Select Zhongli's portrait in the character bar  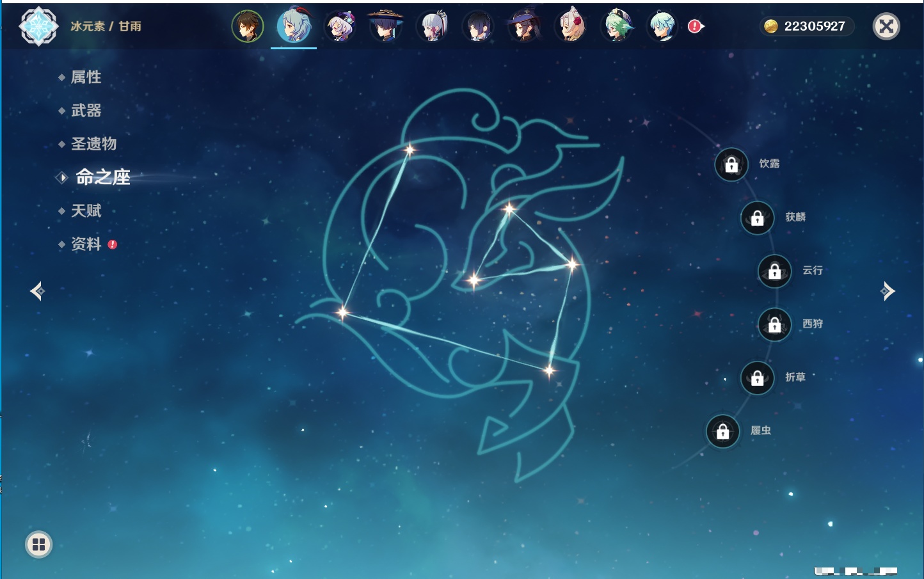248,27
